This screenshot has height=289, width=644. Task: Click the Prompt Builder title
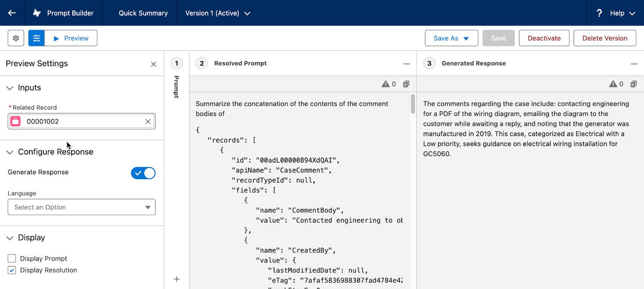(x=70, y=13)
